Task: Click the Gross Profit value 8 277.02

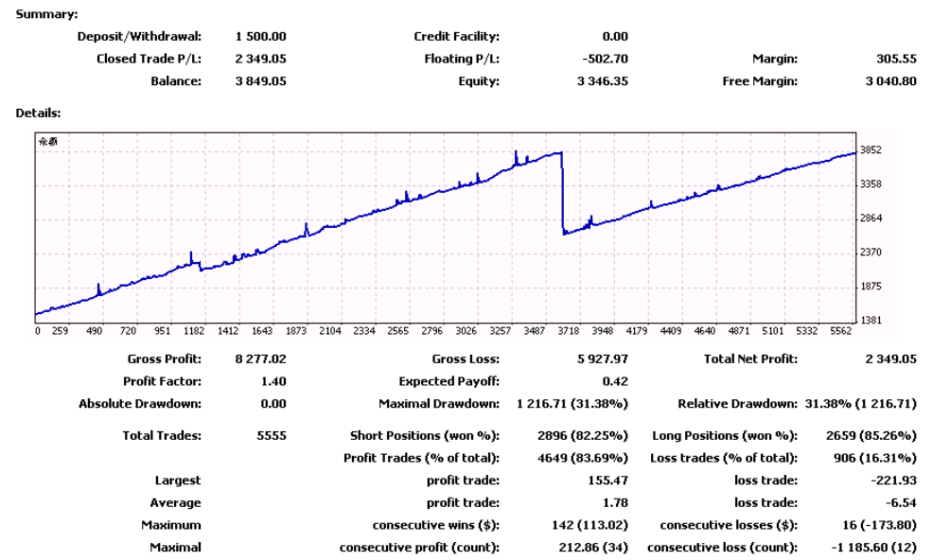Action: [x=261, y=359]
